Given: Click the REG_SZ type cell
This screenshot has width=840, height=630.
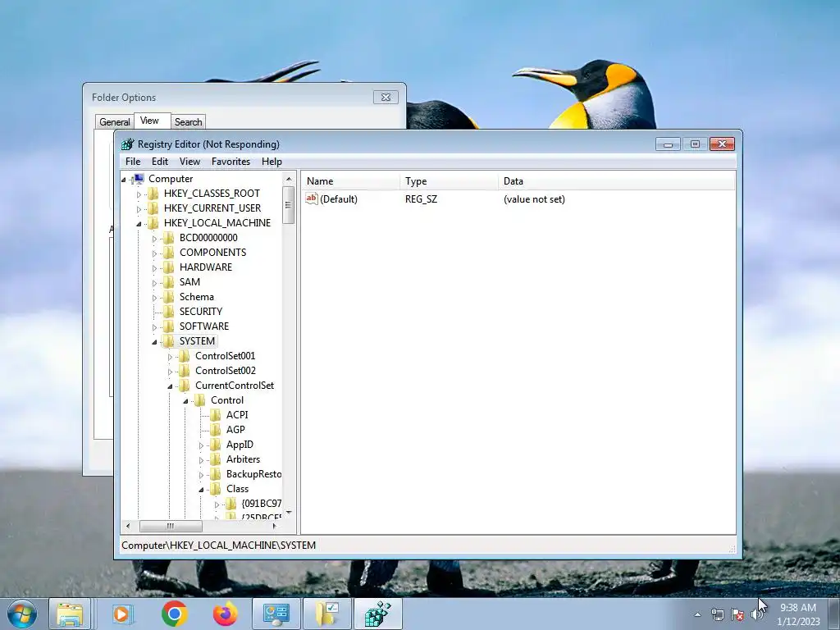Looking at the screenshot, I should click(x=421, y=199).
